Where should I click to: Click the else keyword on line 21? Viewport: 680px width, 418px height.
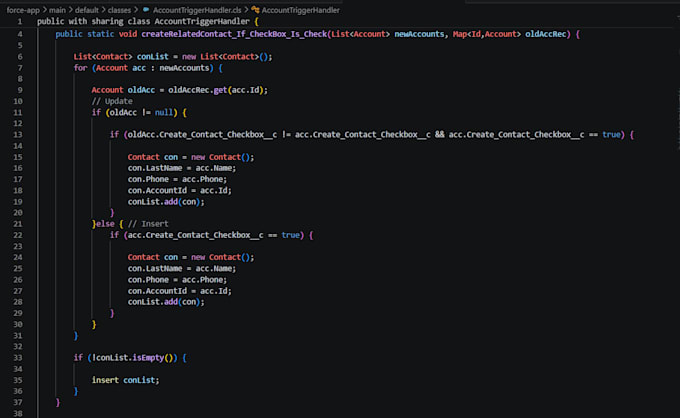point(105,224)
